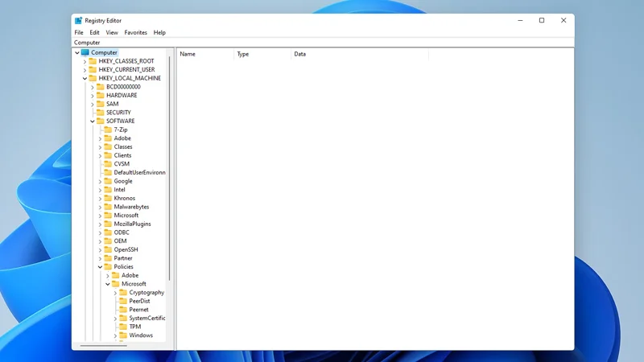Select the Adobe key under Policies
644x362 pixels.
click(x=130, y=275)
